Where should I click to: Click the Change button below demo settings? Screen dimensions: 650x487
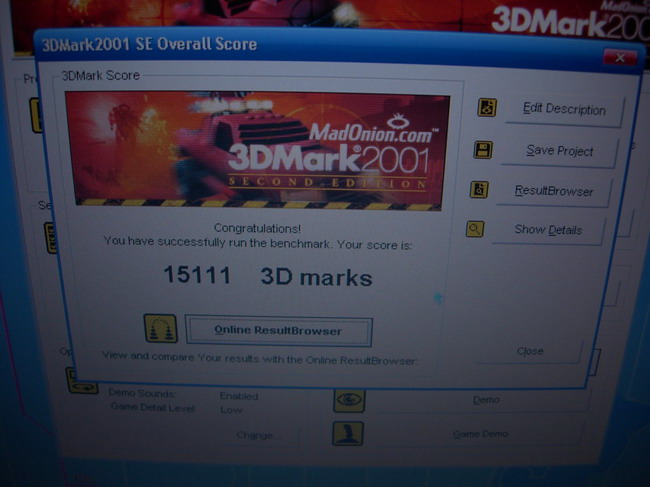pyautogui.click(x=254, y=436)
